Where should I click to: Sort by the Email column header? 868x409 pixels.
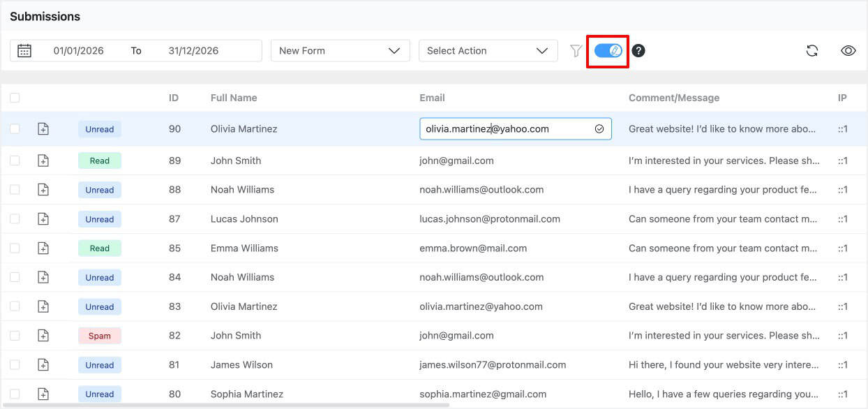pyautogui.click(x=432, y=98)
